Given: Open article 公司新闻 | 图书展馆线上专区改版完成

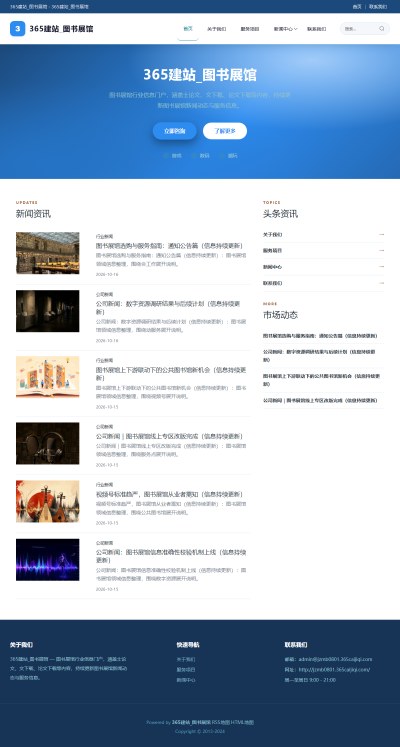Looking at the screenshot, I should click(x=169, y=436).
